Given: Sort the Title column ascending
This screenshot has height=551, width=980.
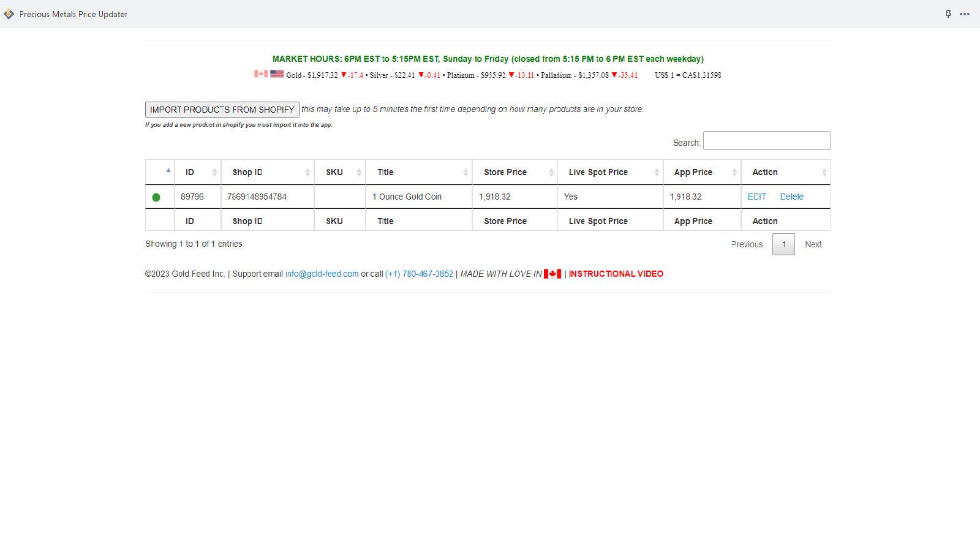Looking at the screenshot, I should coord(465,171).
